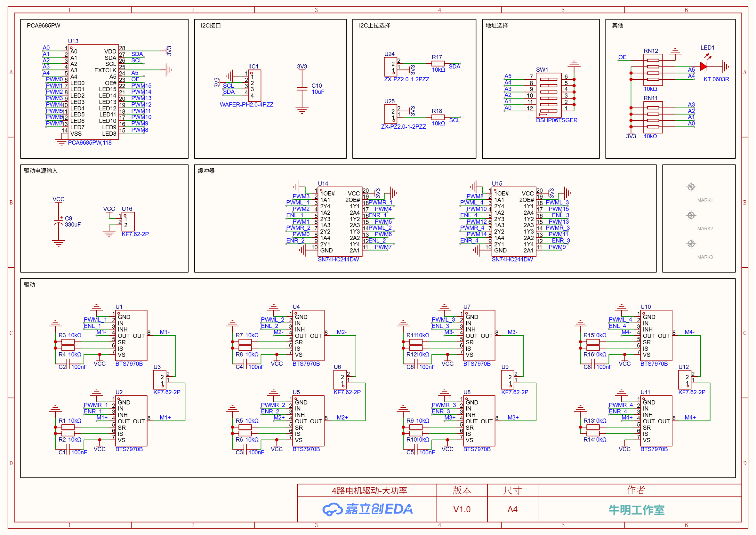Screen dimensions: 756x535
Task: Click the 地址选择 section title
Action: 497,25
